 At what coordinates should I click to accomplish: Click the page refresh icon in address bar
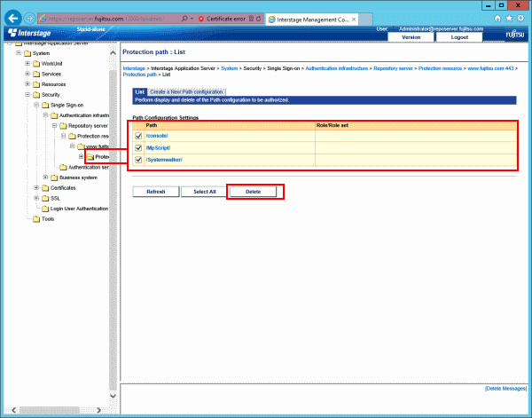point(259,19)
